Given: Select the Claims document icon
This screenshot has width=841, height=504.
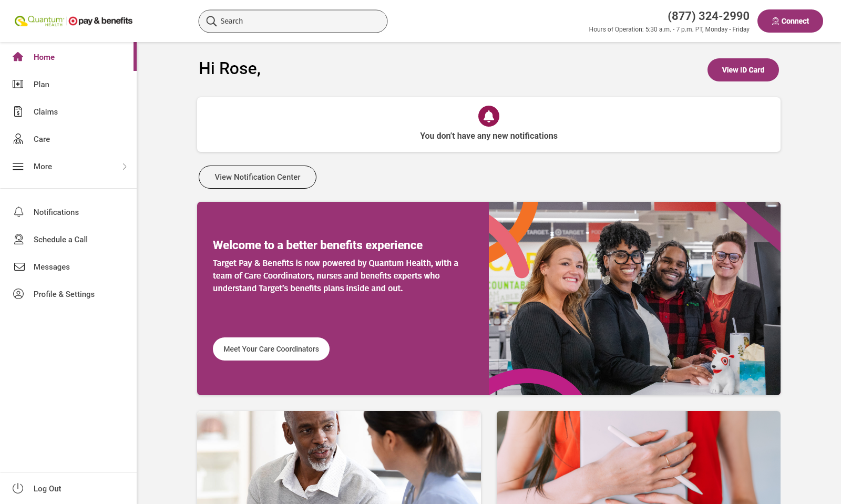Looking at the screenshot, I should (18, 111).
